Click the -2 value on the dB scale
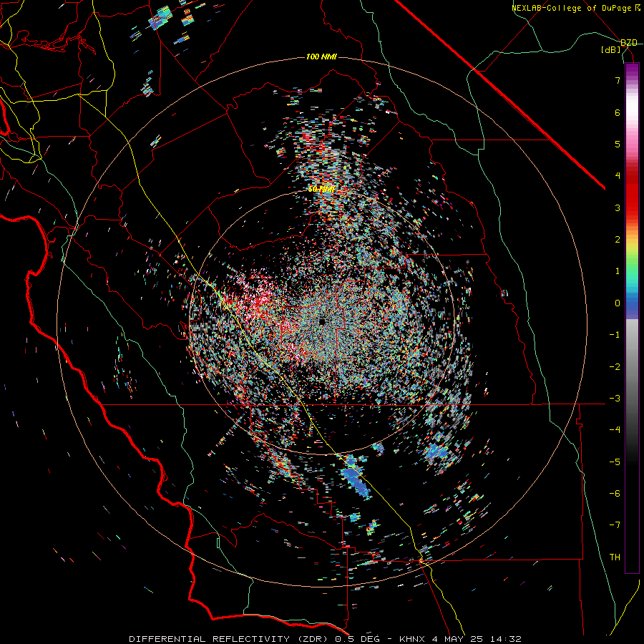The width and height of the screenshot is (644, 644). coord(615,367)
